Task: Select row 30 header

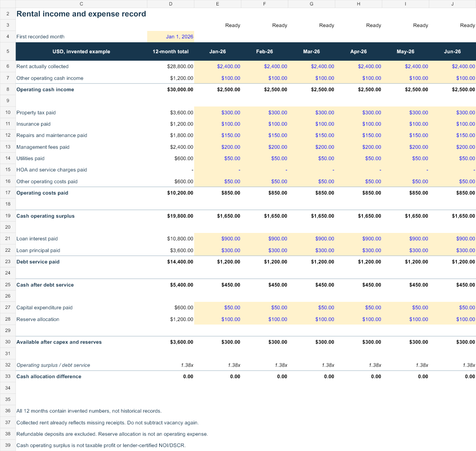Action: tap(8, 342)
